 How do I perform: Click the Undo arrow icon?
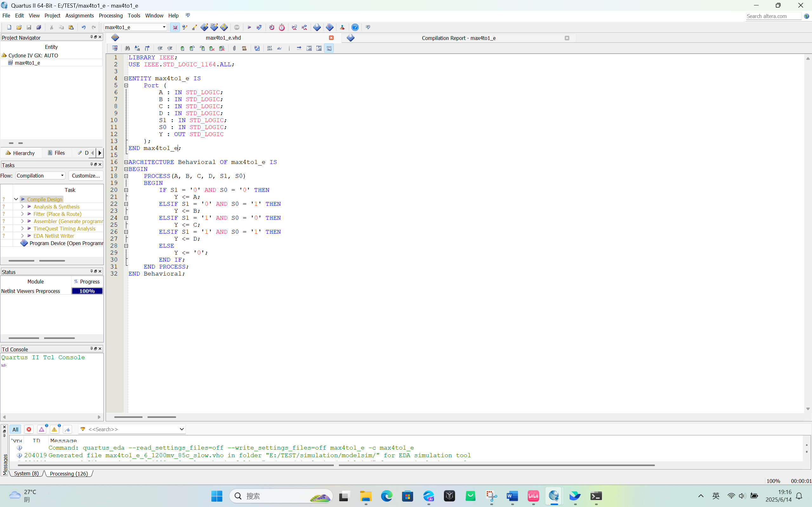click(x=83, y=27)
